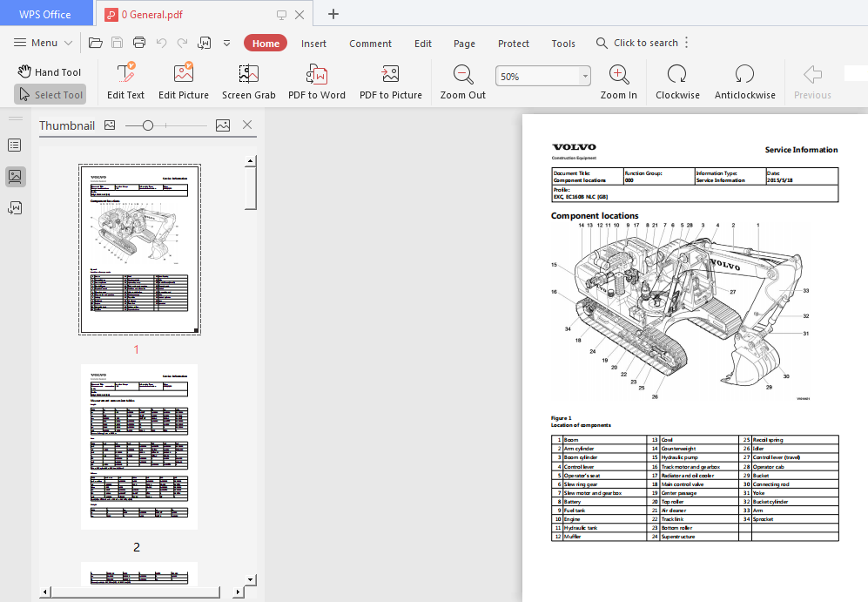The width and height of the screenshot is (868, 602).
Task: Open the zoom percentage dropdown arrow
Action: click(x=585, y=77)
